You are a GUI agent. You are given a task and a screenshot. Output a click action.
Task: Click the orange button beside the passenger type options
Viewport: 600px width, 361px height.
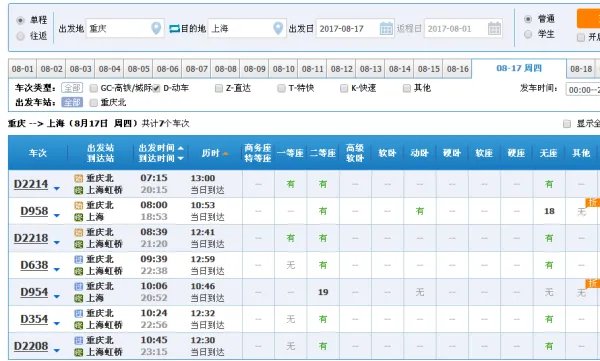pos(589,18)
